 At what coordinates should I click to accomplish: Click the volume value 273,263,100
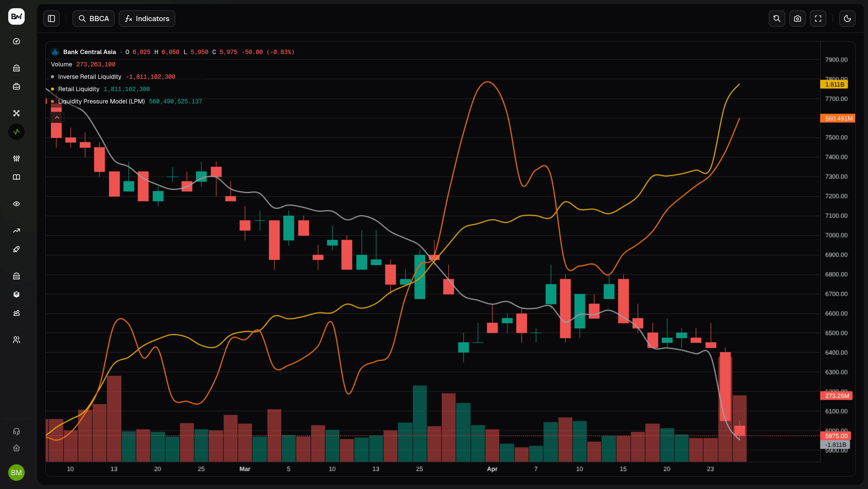(x=96, y=64)
